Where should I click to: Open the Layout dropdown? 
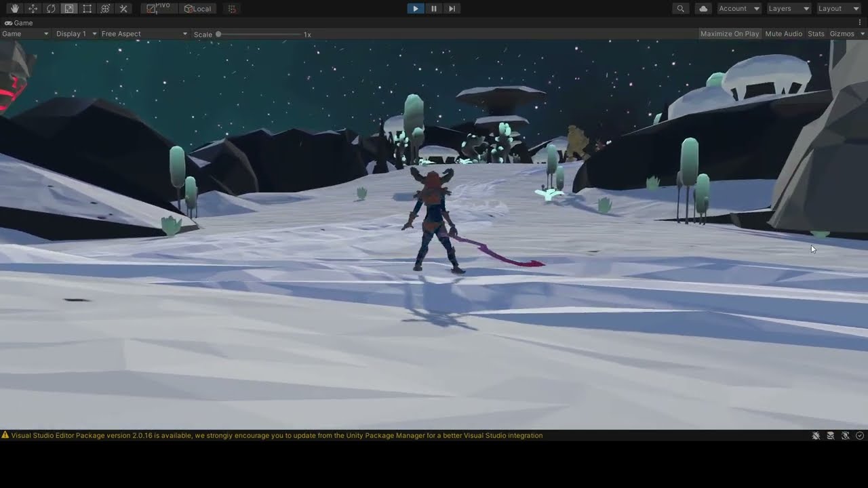click(838, 9)
